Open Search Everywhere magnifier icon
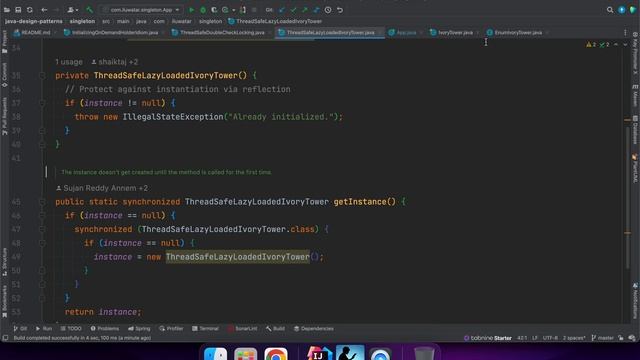The height and width of the screenshot is (360, 640). point(610,10)
